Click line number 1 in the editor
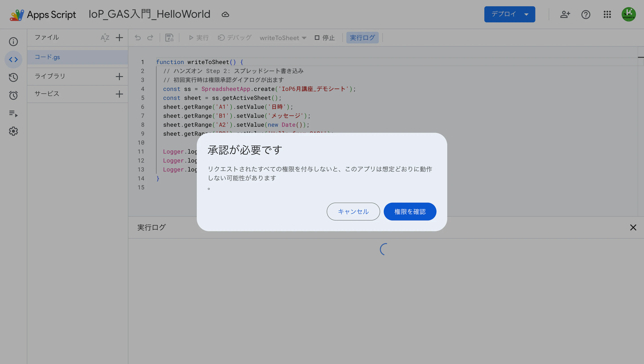 click(x=142, y=62)
